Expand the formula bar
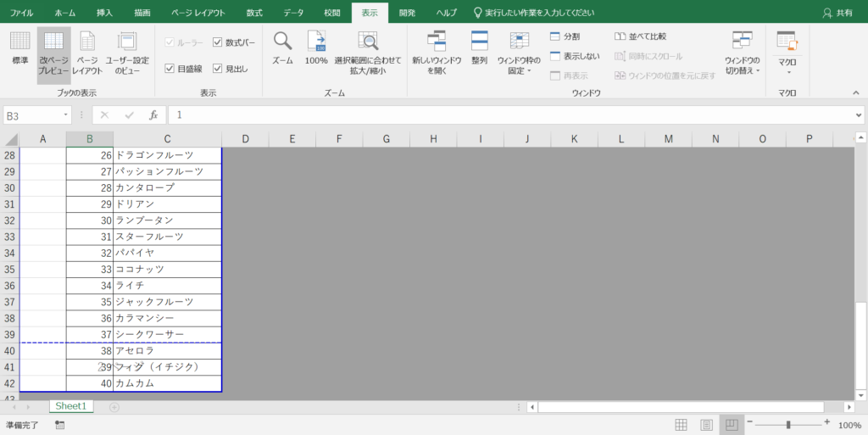 [859, 115]
